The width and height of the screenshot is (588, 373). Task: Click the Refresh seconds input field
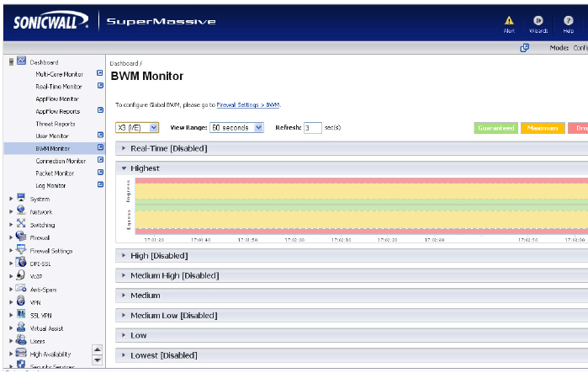pos(313,128)
